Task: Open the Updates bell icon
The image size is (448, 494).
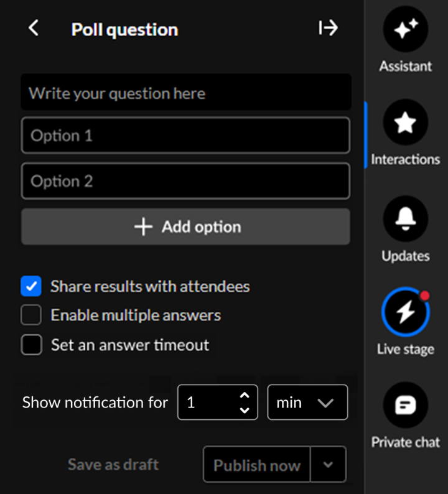Action: pos(406,218)
